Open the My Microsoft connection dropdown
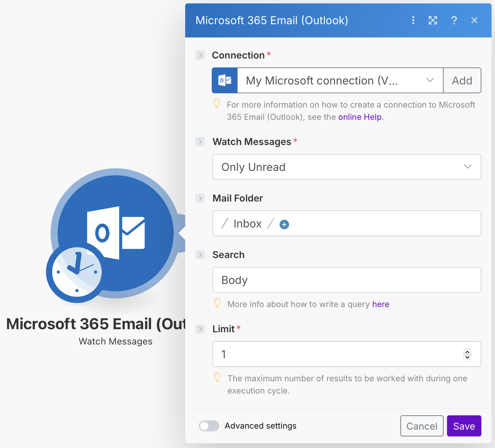 [340, 80]
